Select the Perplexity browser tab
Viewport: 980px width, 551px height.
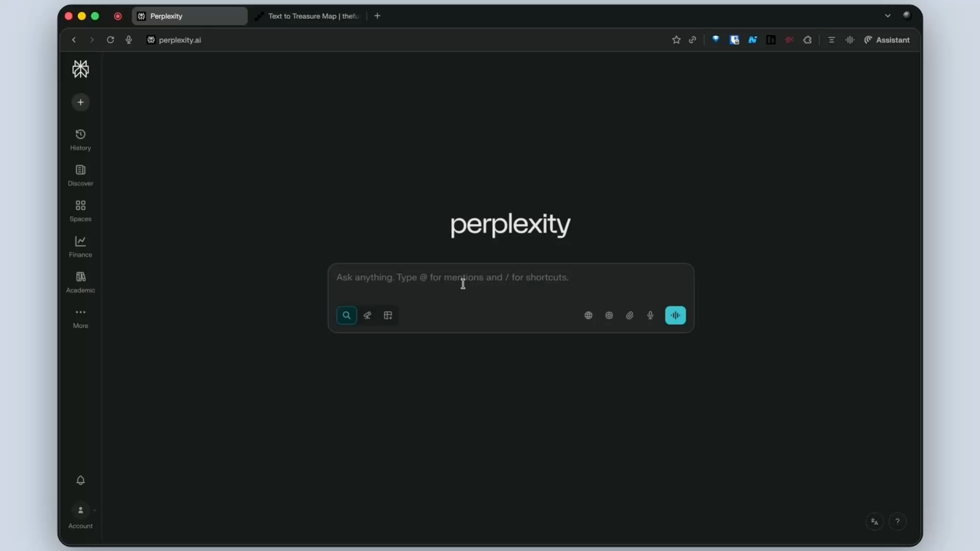[x=189, y=16]
